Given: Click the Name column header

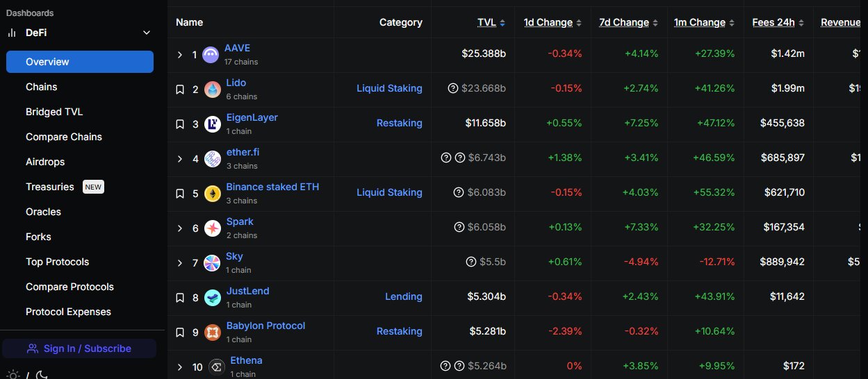Looking at the screenshot, I should pyautogui.click(x=189, y=22).
